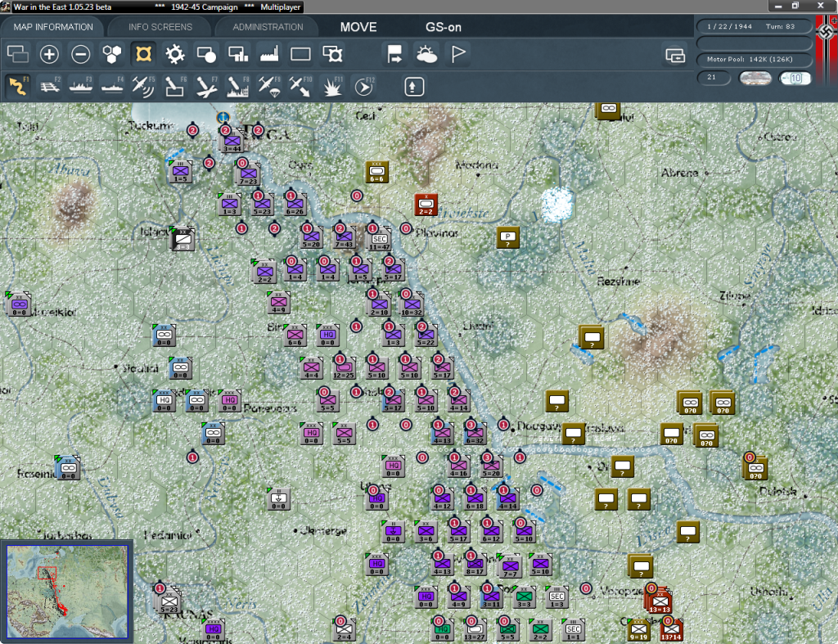This screenshot has width=838, height=644.
Task: Click the sun and cloud icon
Action: tap(426, 54)
